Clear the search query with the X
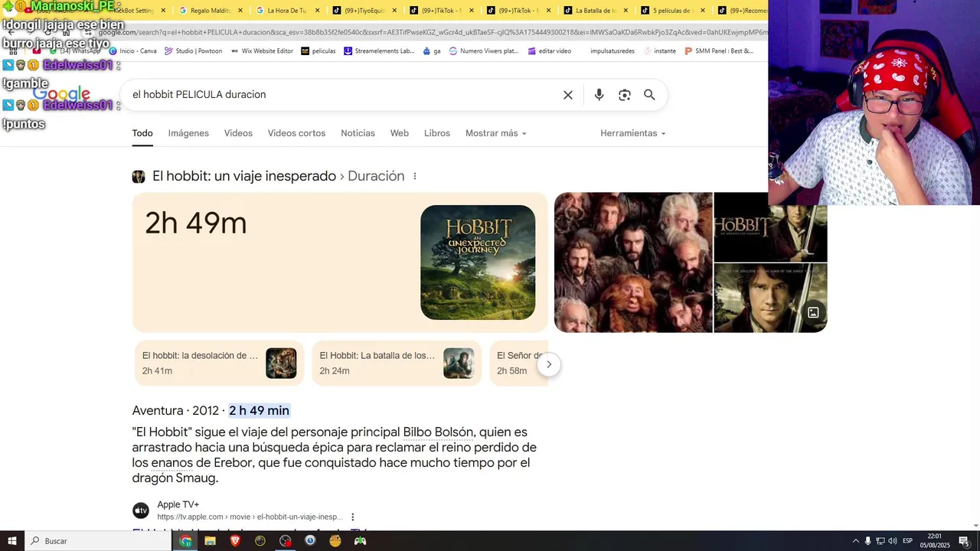The image size is (980, 551). point(568,95)
